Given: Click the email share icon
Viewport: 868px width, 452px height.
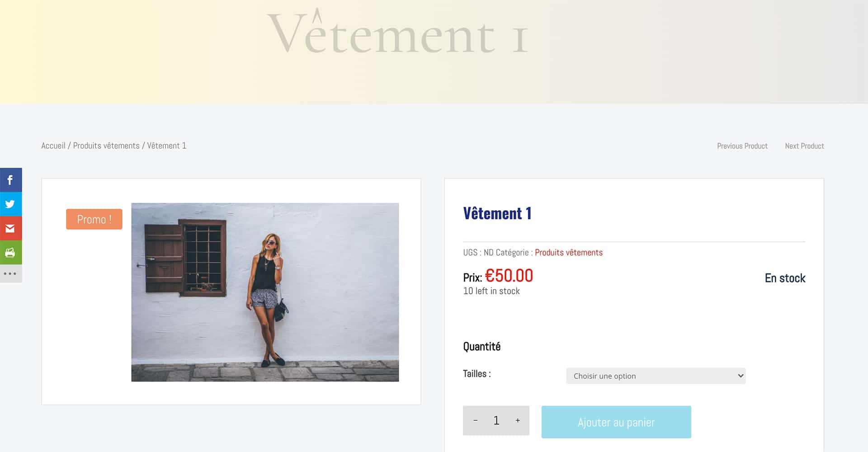Looking at the screenshot, I should [x=10, y=228].
